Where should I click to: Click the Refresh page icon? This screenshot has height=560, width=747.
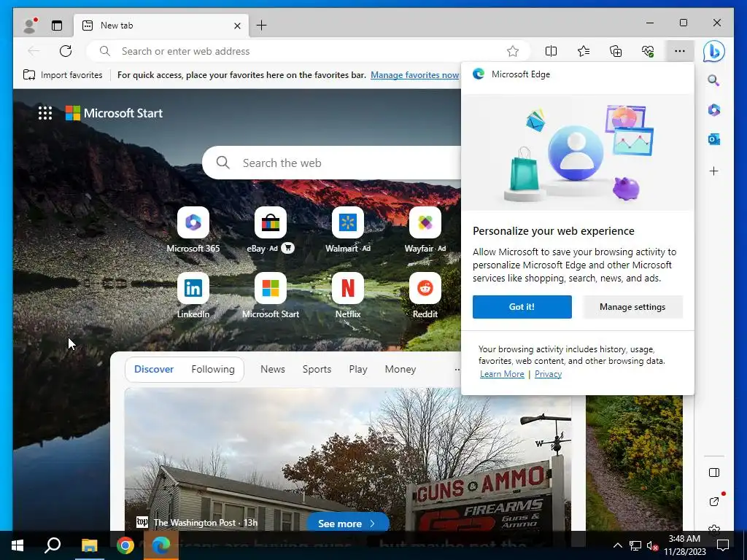click(66, 51)
